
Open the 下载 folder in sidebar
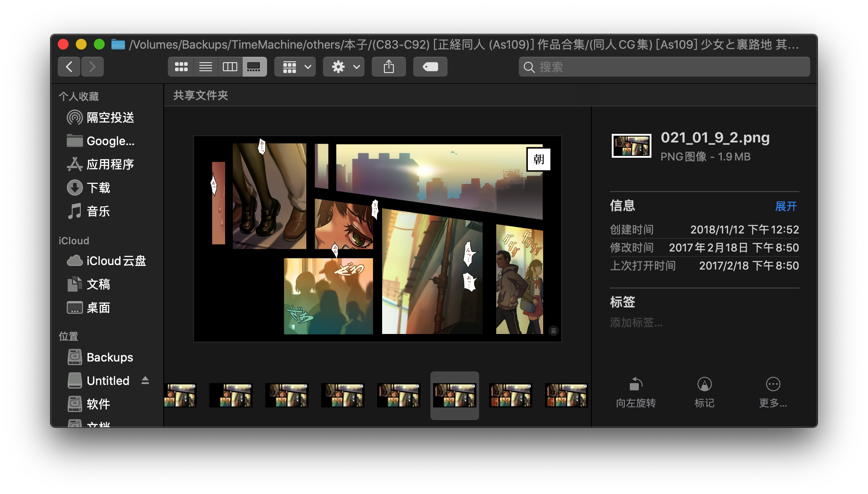pos(99,188)
